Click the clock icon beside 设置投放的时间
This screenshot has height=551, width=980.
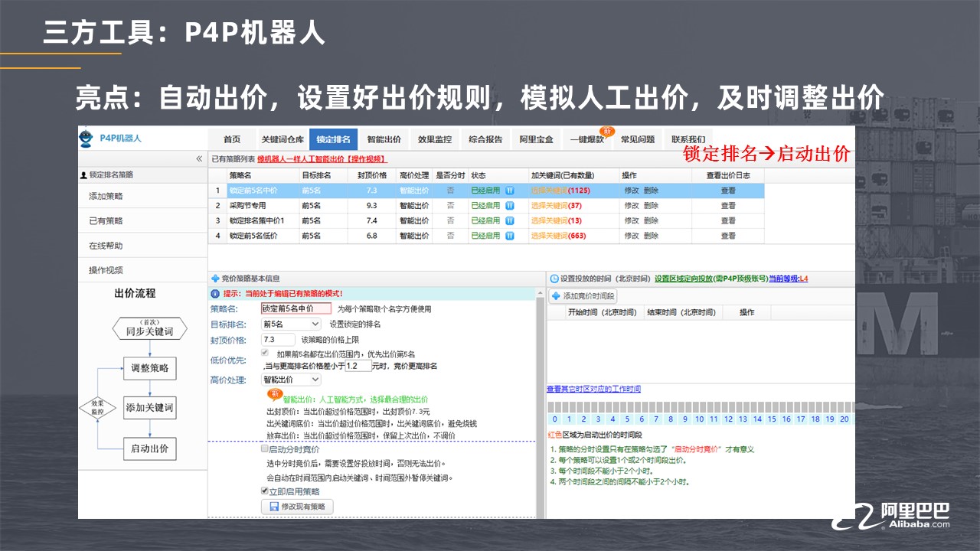(x=554, y=279)
